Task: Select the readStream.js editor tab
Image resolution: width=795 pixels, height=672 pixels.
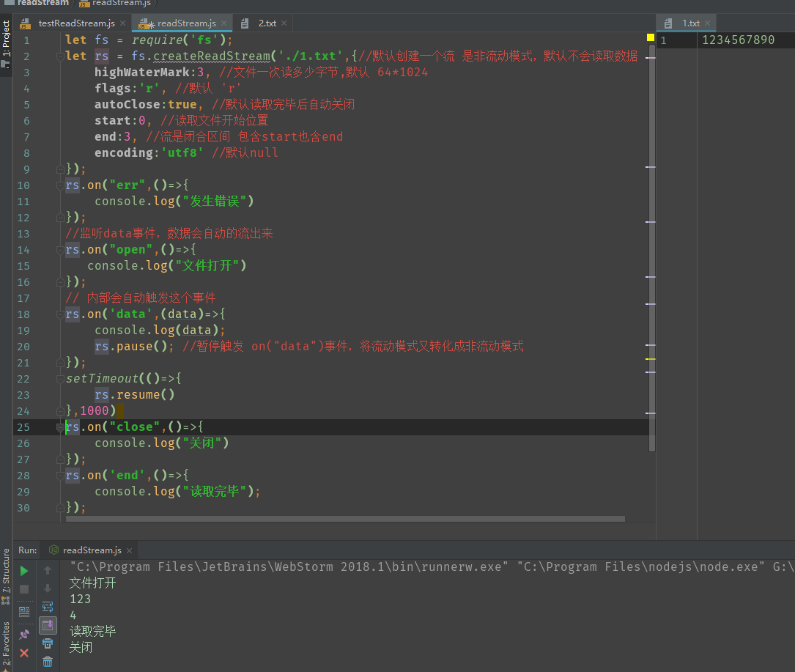Action: pos(182,23)
